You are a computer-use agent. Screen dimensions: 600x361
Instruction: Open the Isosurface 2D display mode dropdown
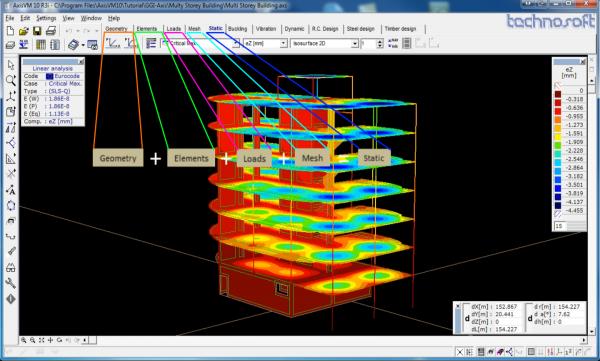click(x=355, y=44)
